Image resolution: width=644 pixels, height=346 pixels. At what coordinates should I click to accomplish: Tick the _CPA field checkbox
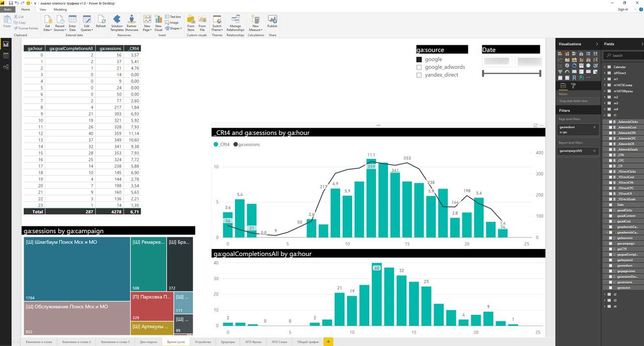click(x=611, y=155)
